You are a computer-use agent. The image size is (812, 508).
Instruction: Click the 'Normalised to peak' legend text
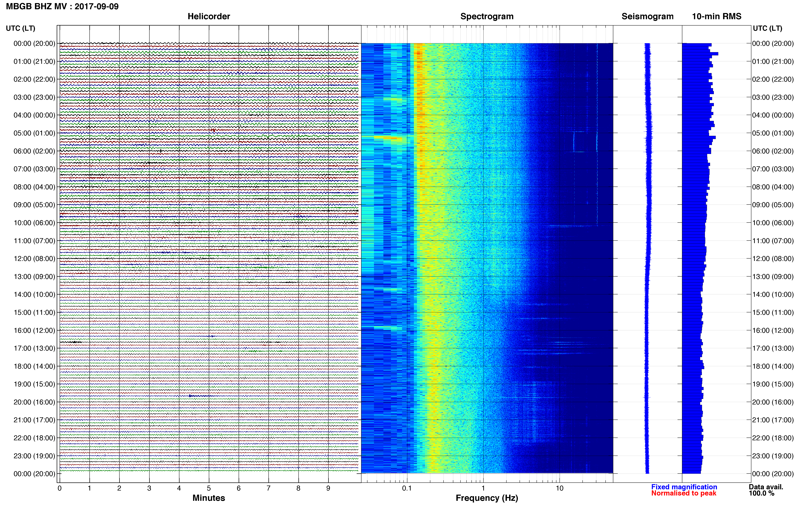coord(684,493)
